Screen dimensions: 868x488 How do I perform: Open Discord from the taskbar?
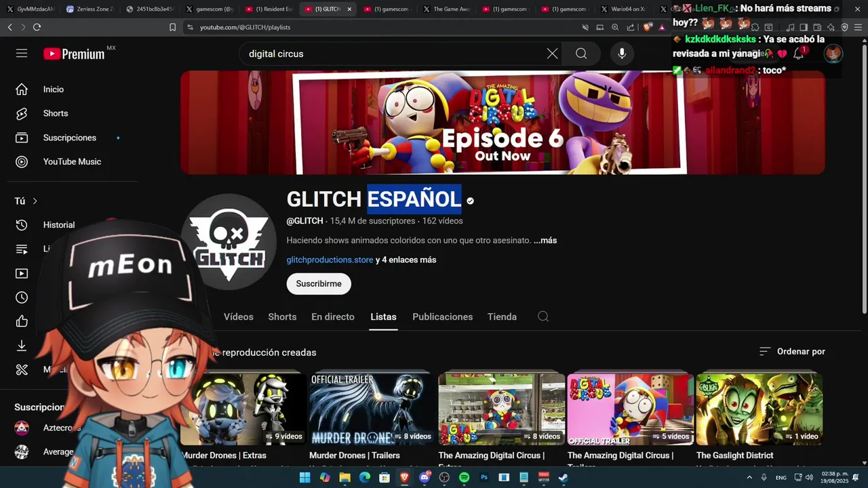pyautogui.click(x=425, y=477)
